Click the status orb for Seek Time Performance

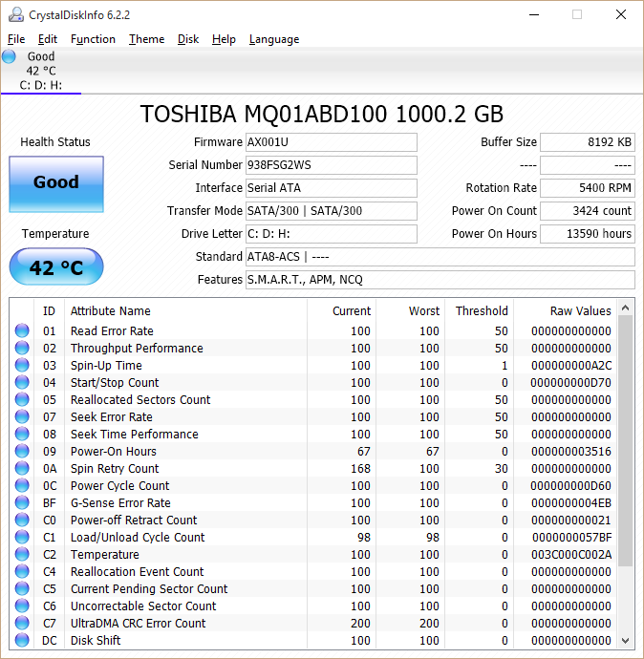[x=22, y=434]
